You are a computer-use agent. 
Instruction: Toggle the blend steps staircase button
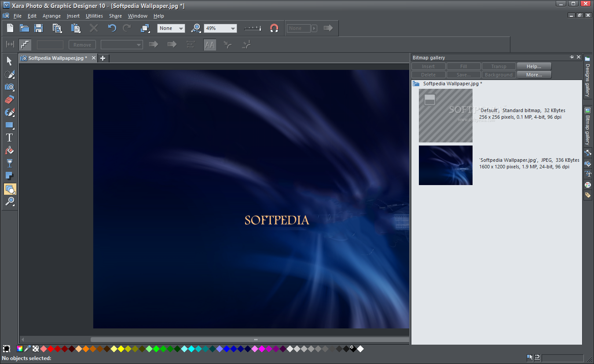[25, 44]
